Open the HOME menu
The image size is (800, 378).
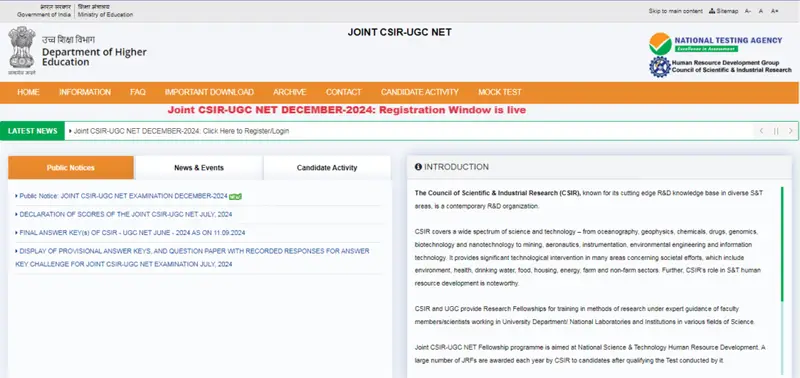[28, 92]
